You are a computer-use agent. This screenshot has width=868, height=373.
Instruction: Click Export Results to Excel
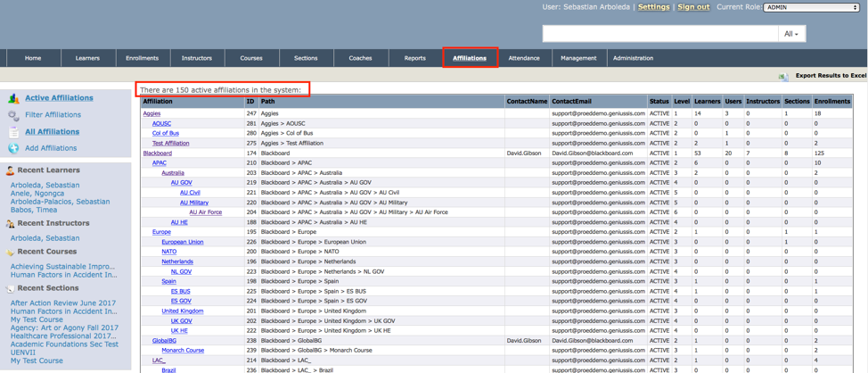831,77
